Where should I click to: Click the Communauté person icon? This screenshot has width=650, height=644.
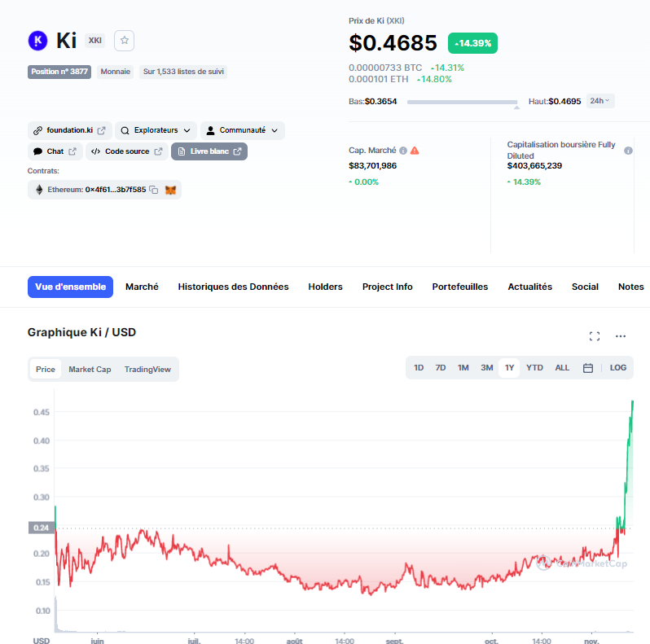tap(211, 130)
